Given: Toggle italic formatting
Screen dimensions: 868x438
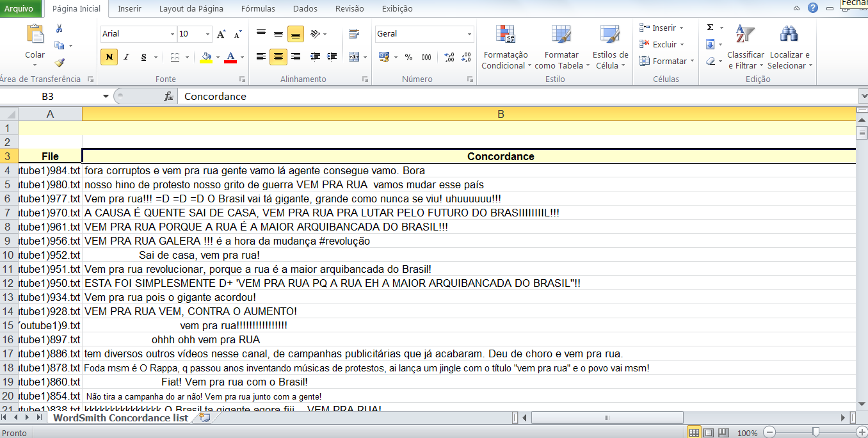Looking at the screenshot, I should tap(125, 56).
